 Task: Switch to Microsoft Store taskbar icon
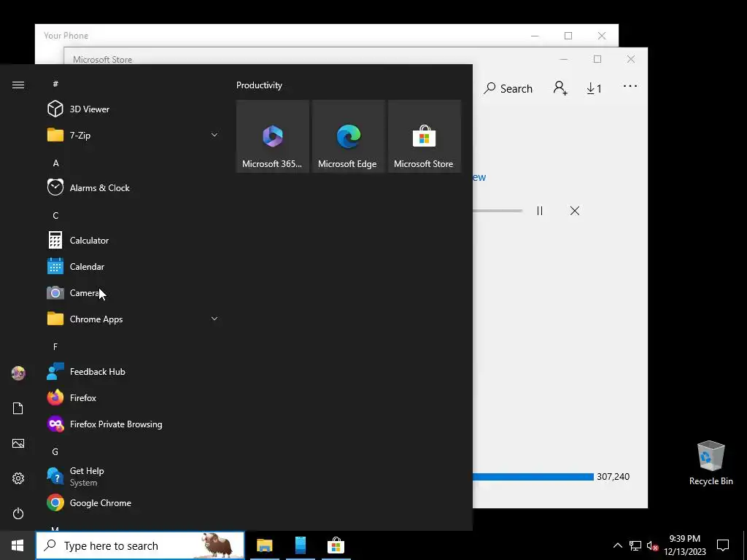[x=336, y=545]
